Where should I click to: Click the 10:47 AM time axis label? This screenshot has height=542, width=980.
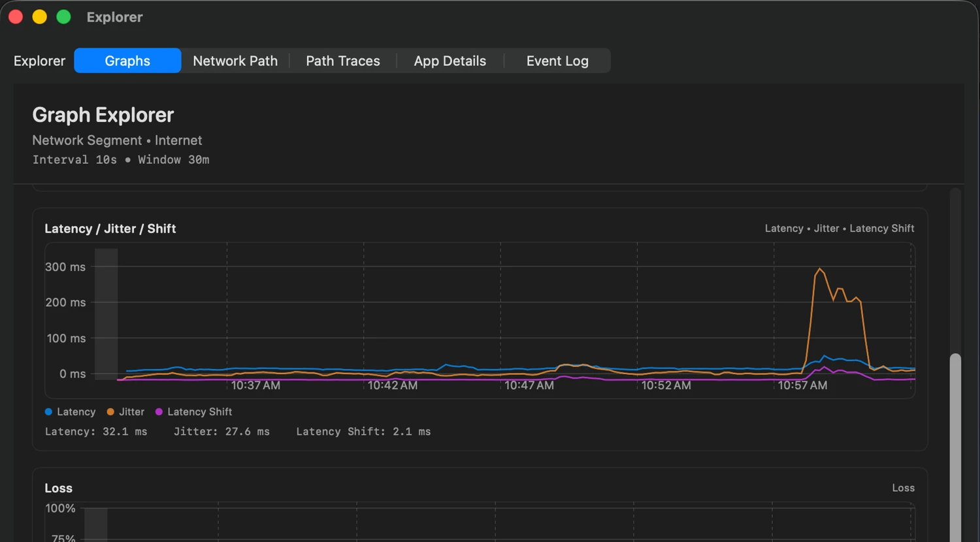[529, 385]
